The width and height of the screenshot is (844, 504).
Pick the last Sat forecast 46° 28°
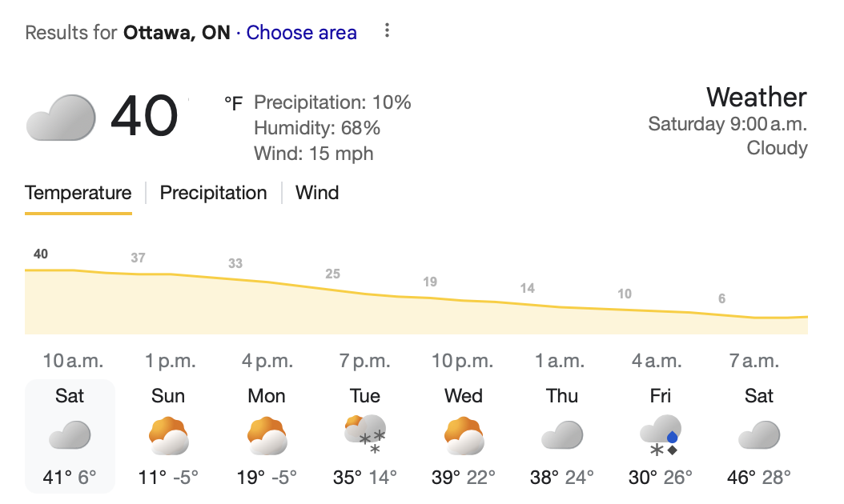click(x=759, y=436)
